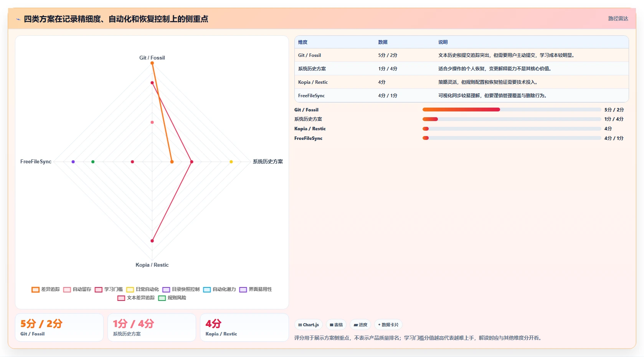Click the FreeFileSync progress bar
The image size is (644, 357).
512,138
